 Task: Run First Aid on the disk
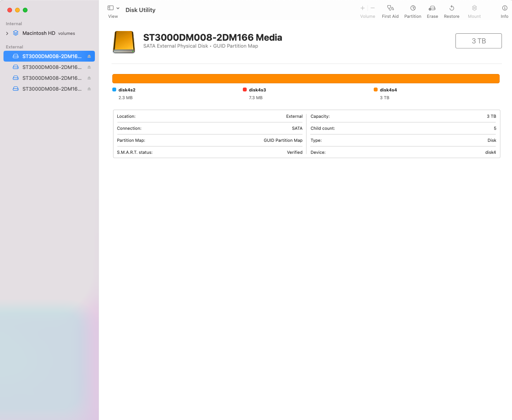click(390, 8)
